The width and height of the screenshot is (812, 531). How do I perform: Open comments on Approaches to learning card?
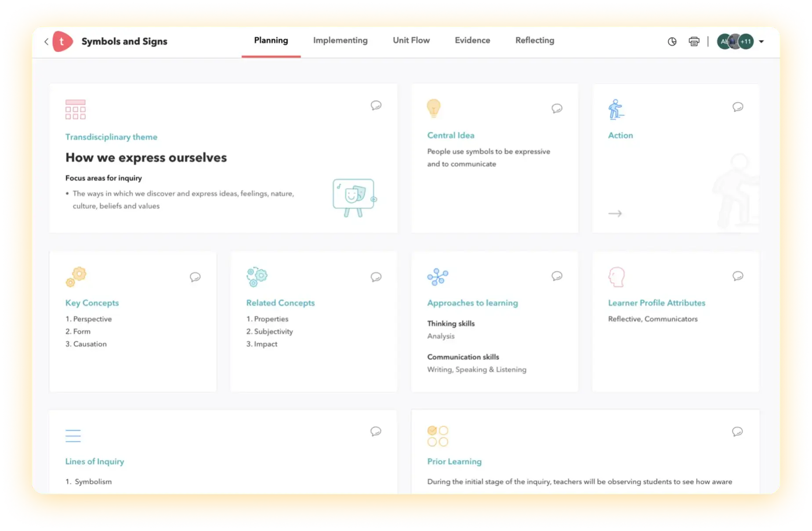click(557, 276)
